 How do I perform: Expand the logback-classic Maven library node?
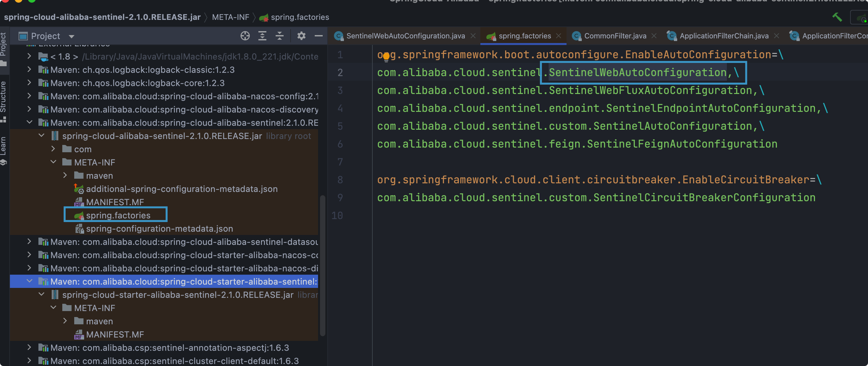[29, 70]
